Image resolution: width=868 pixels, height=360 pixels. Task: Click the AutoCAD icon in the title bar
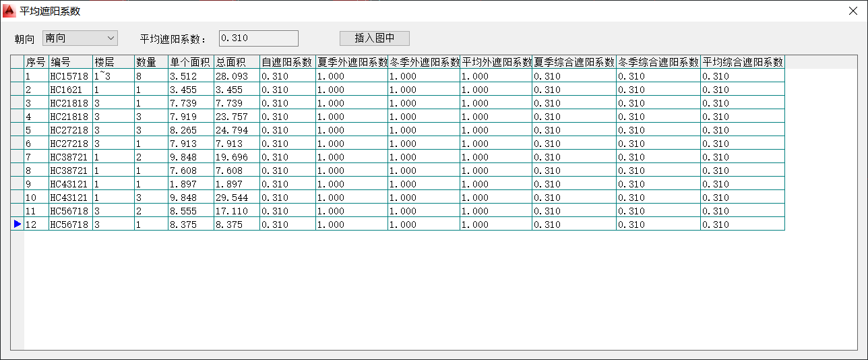pos(9,11)
